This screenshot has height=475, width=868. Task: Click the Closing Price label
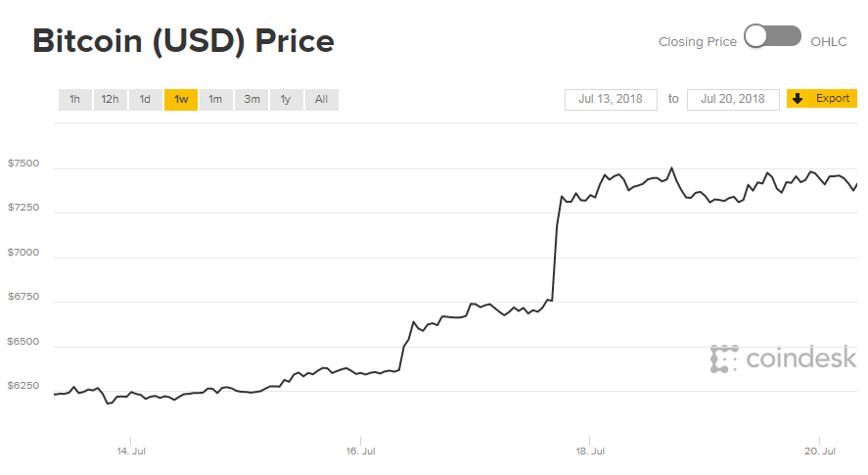[x=697, y=42]
